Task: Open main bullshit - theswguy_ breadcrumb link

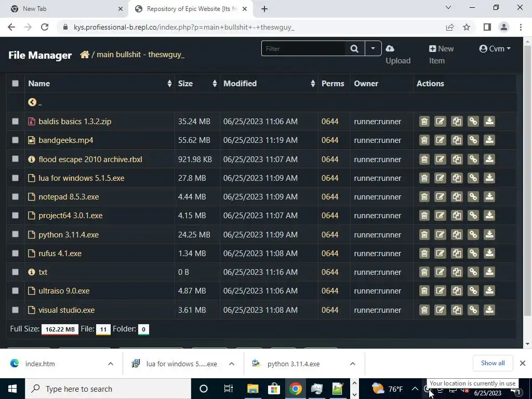Action: click(x=140, y=54)
